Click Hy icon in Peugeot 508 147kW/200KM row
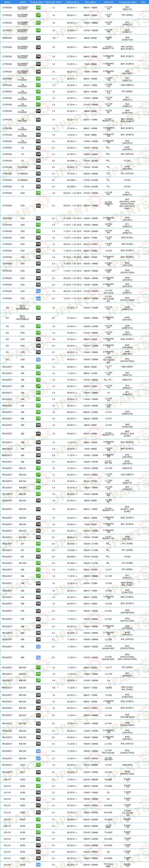The image size is (149, 868). 38,657
